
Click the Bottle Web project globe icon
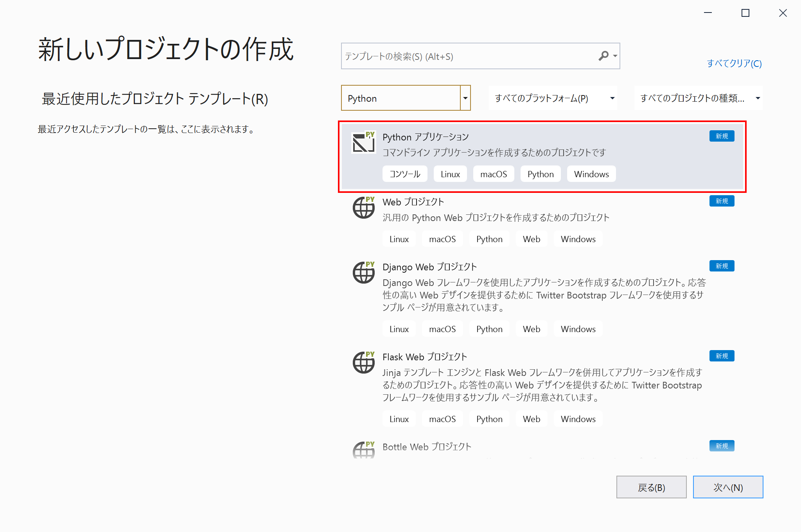pos(363,450)
